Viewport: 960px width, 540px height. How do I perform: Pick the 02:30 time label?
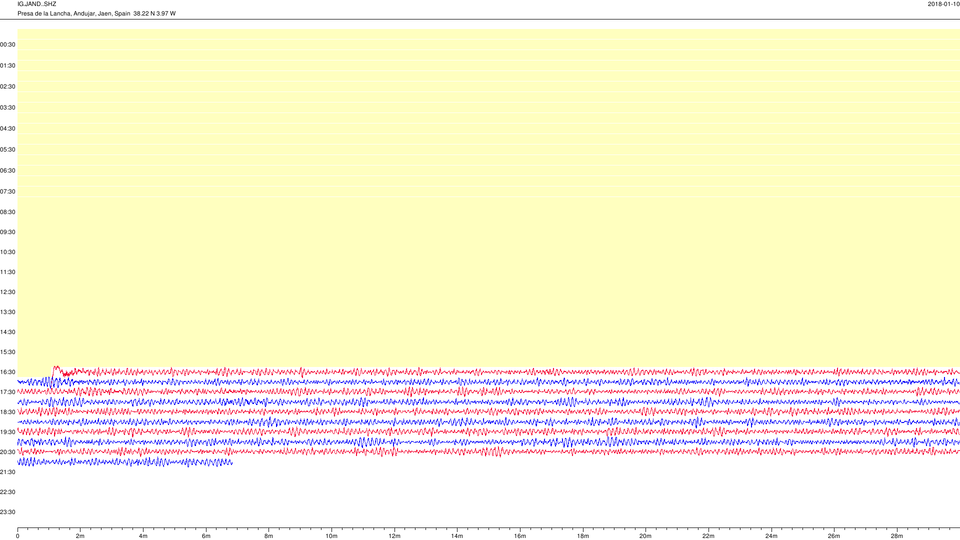(x=7, y=87)
